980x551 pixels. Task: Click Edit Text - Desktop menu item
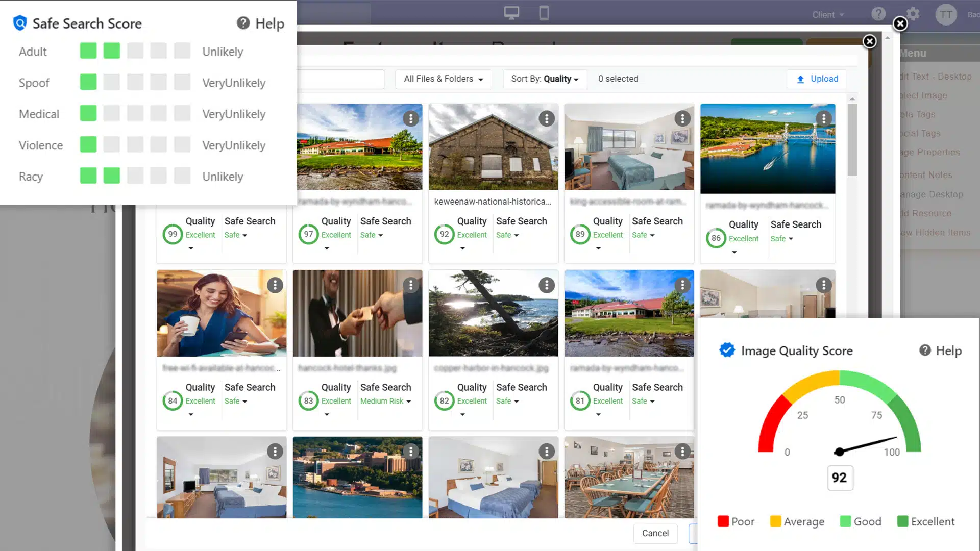pos(936,77)
